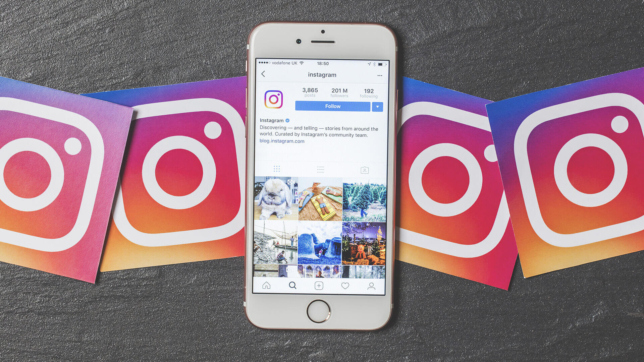Select the grid view layout icon

coord(276,169)
